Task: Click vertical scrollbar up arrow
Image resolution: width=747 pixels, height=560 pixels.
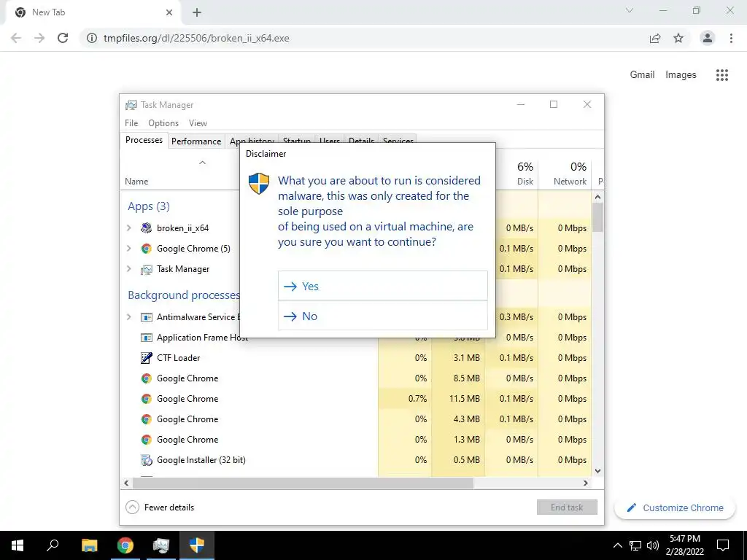Action: pos(598,197)
